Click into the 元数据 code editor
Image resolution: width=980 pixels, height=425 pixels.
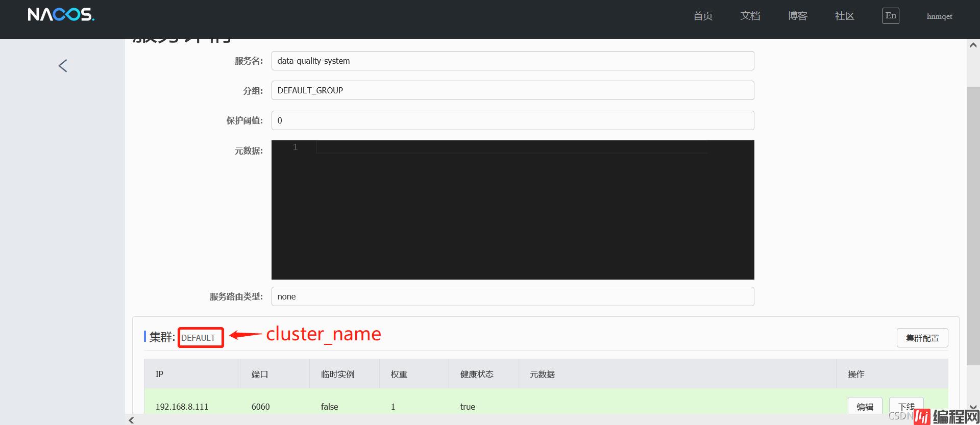pyautogui.click(x=512, y=210)
